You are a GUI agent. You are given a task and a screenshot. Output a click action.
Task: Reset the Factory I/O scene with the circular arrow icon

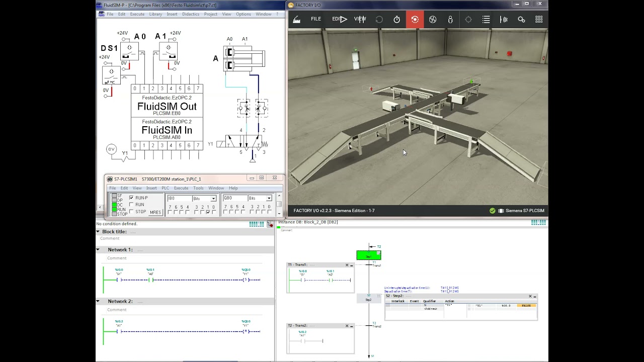click(x=379, y=20)
